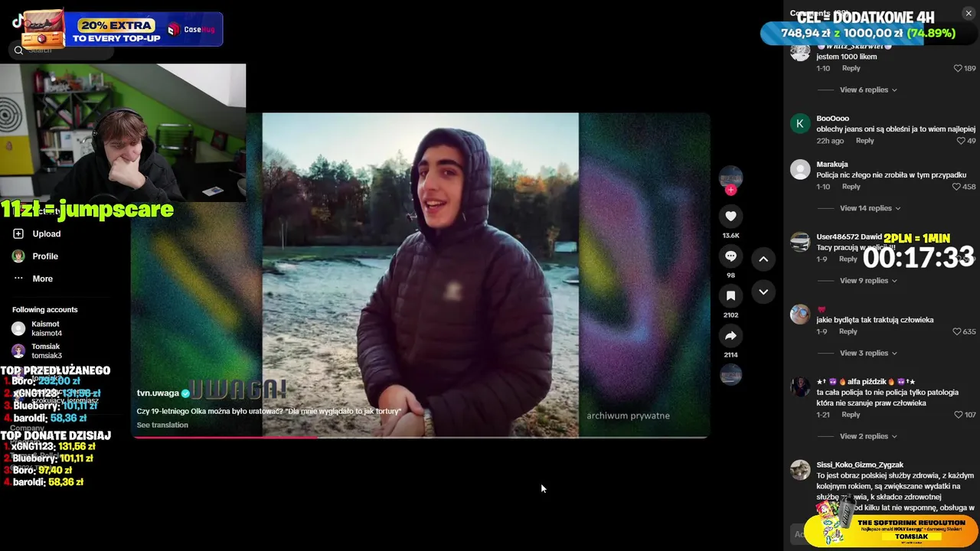Image resolution: width=980 pixels, height=551 pixels.
Task: Open BooOooo's green K avatar
Action: (800, 124)
